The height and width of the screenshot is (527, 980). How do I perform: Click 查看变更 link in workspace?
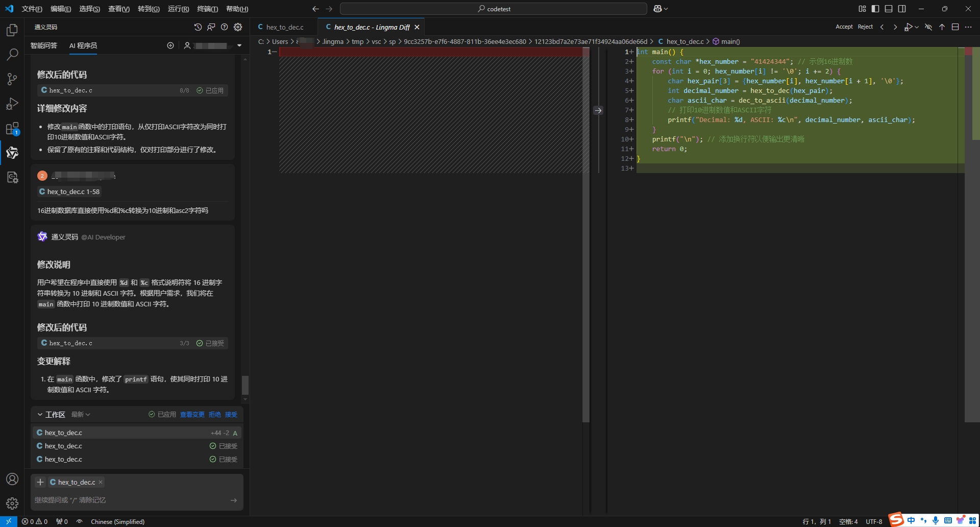pos(192,415)
